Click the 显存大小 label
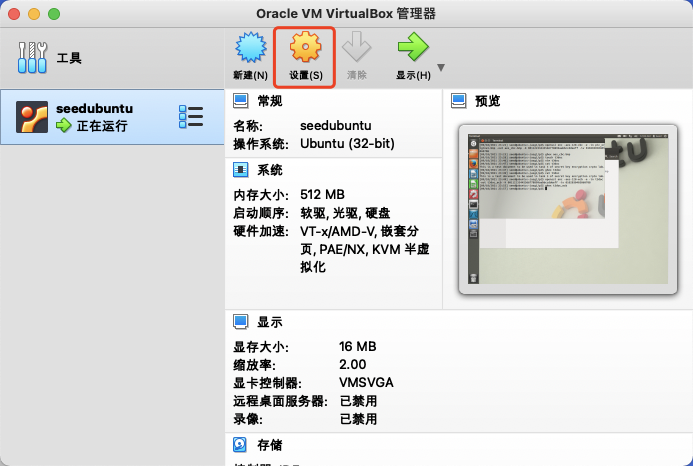 (x=261, y=347)
